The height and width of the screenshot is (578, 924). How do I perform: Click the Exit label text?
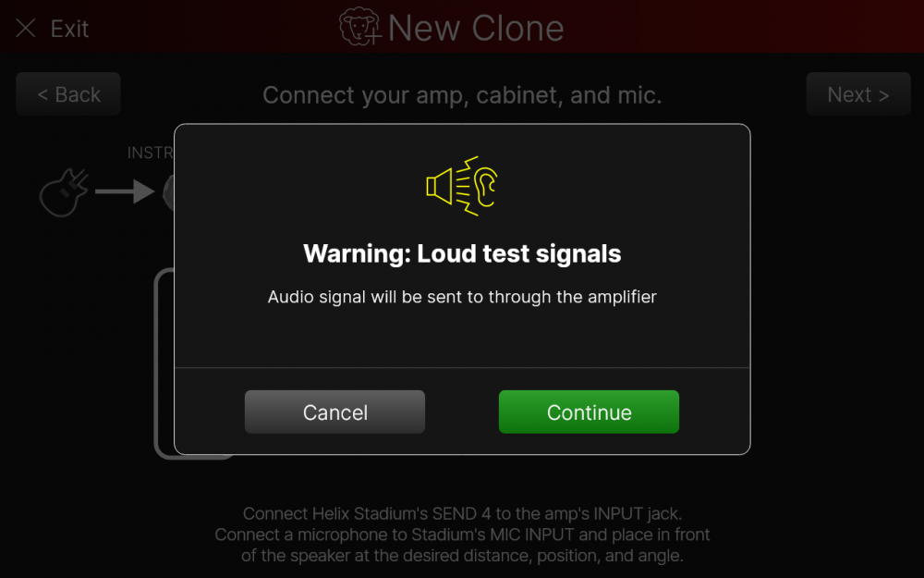pyautogui.click(x=69, y=29)
